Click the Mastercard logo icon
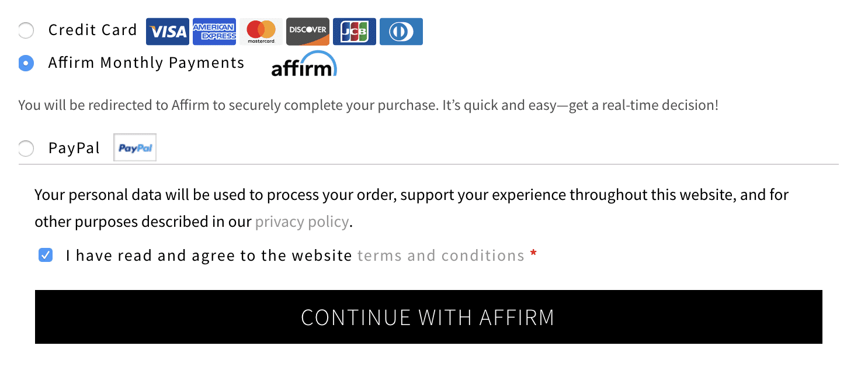The height and width of the screenshot is (366, 868). 261,32
